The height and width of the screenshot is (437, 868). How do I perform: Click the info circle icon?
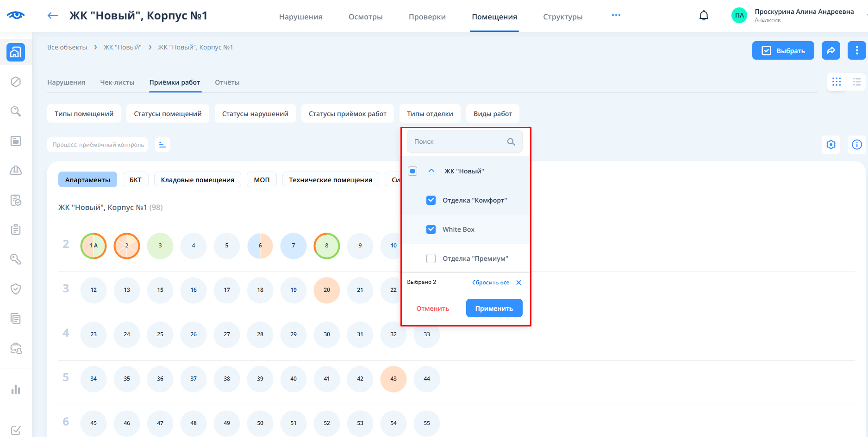click(856, 145)
